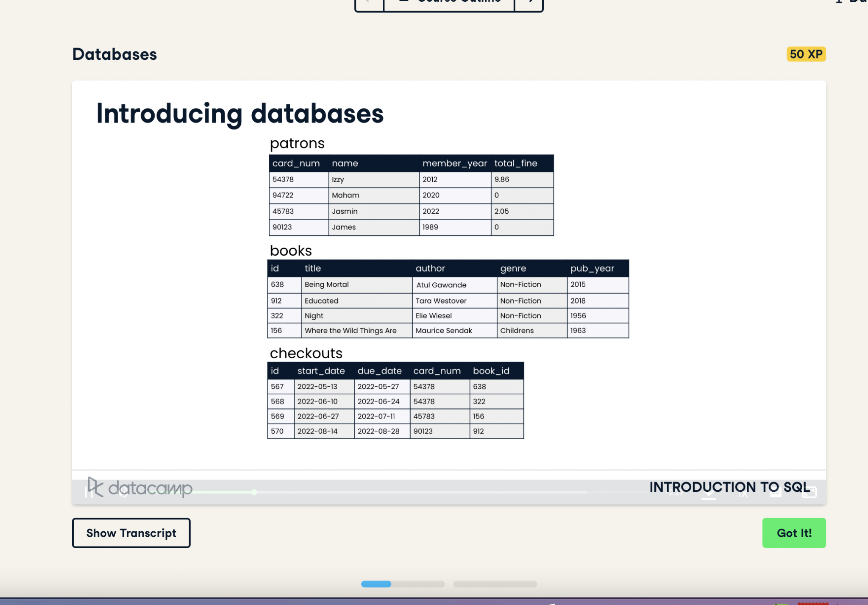Enable closed captions with the CC icon

776,493
